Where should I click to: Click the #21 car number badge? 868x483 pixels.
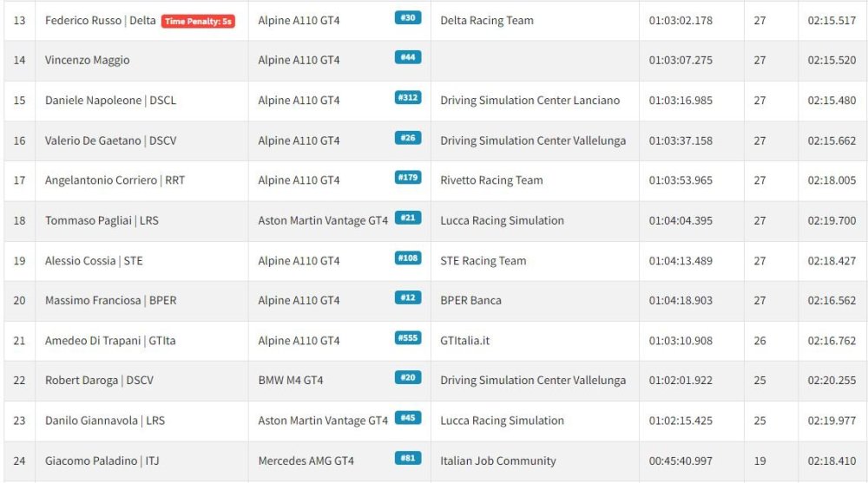tap(408, 218)
